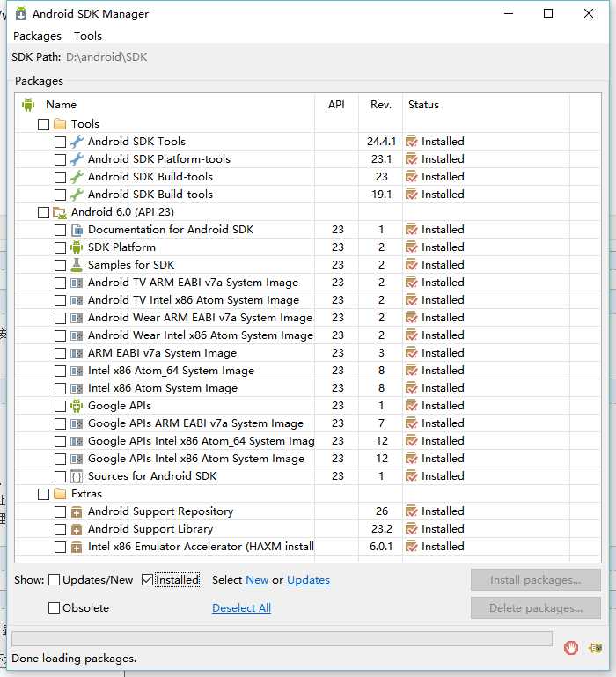The width and height of the screenshot is (616, 677).
Task: Click the system image icon for Android Wear Intel x86 Atom
Action: coord(77,335)
